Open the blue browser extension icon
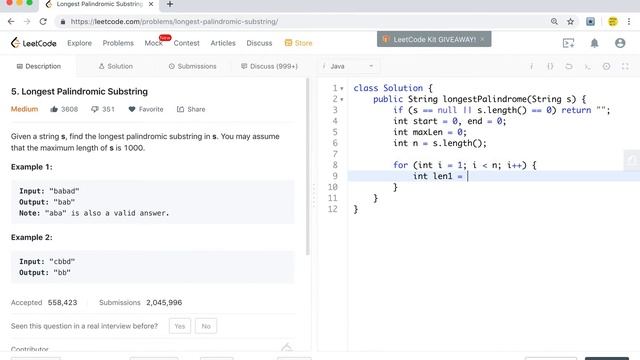 [590, 22]
